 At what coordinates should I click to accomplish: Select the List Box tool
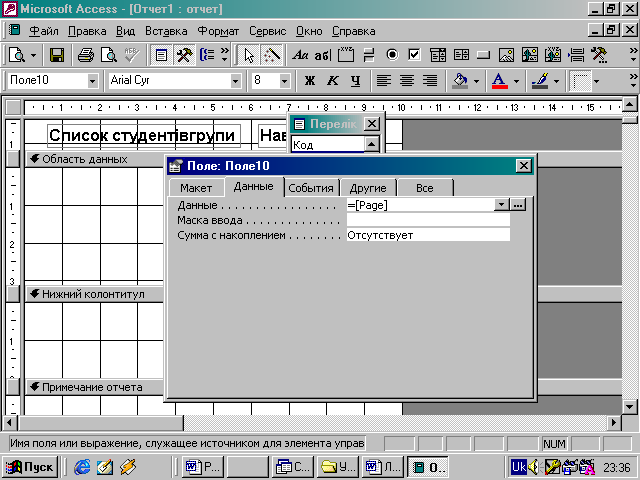click(x=461, y=55)
